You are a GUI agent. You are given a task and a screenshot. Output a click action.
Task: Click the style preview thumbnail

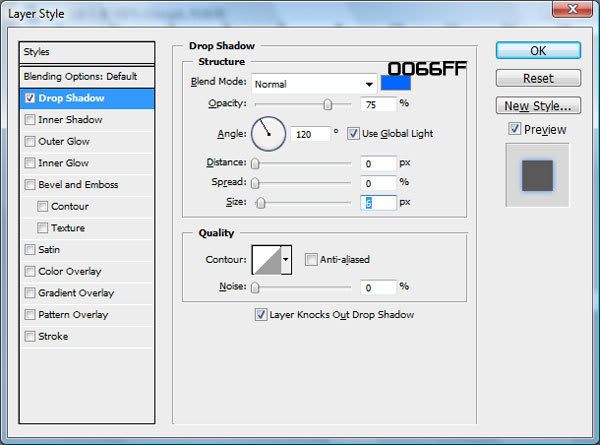[x=537, y=175]
